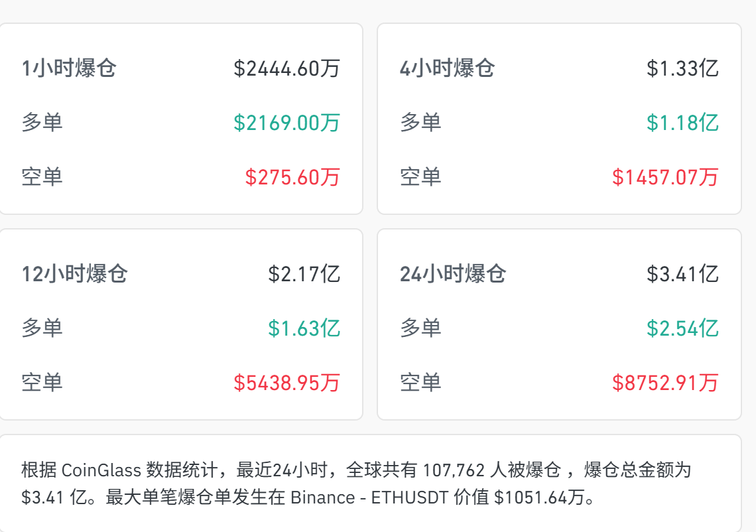
Task: Click the 4-hour total $1.33亿
Action: pyautogui.click(x=682, y=68)
